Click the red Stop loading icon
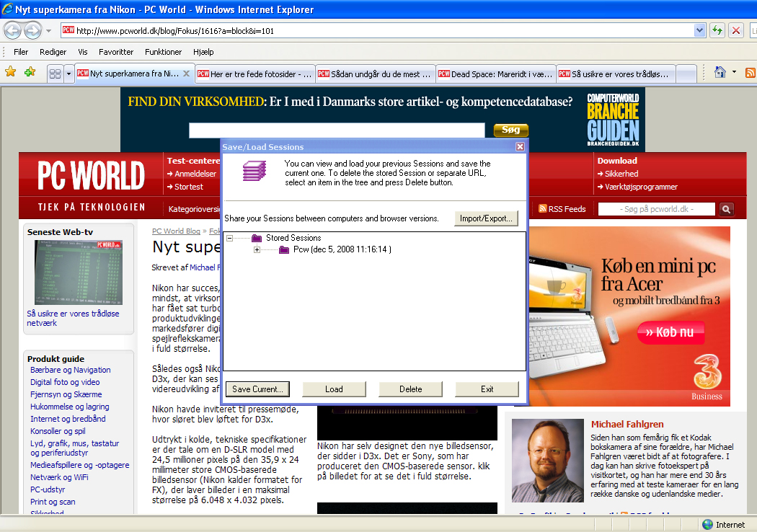This screenshot has height=532, width=757. pyautogui.click(x=736, y=31)
